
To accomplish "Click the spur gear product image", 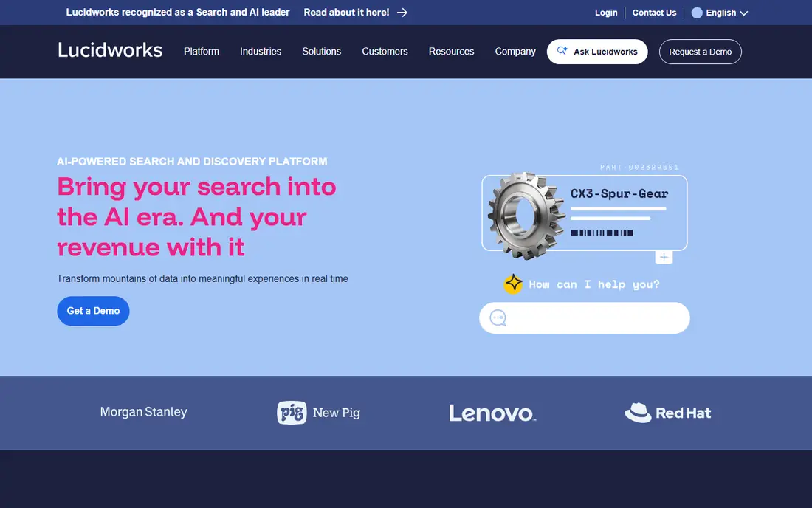I will [526, 216].
